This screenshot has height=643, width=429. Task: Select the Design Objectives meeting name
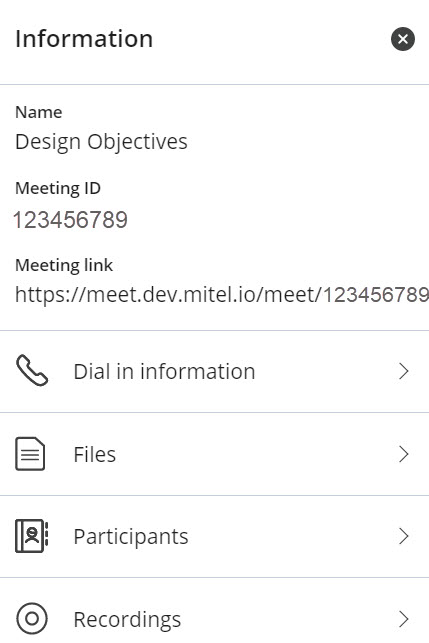coord(101,142)
